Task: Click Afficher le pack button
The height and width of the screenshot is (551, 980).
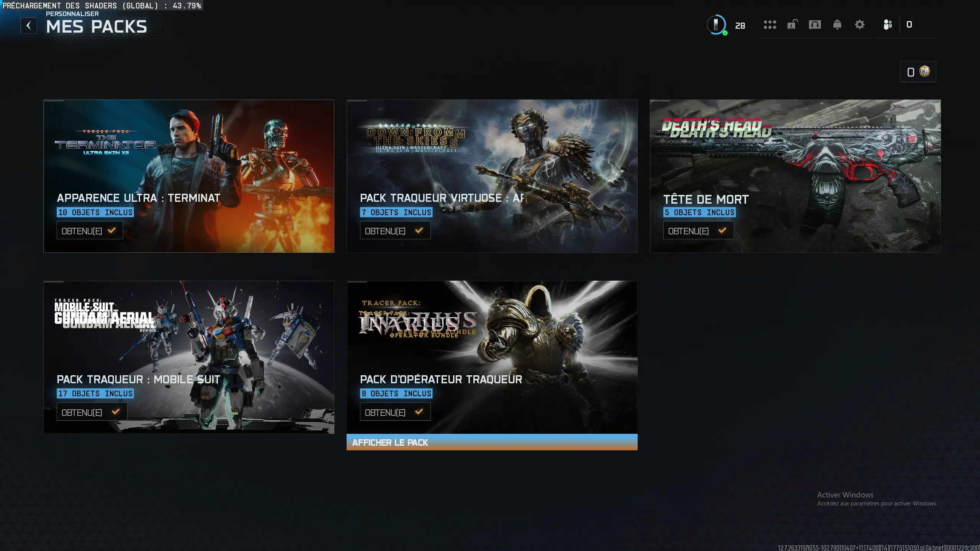Action: pos(492,442)
